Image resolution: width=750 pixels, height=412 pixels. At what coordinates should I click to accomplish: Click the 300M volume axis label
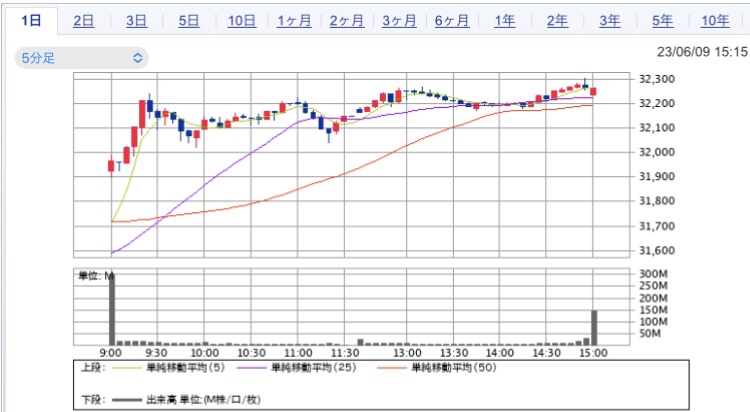(653, 274)
